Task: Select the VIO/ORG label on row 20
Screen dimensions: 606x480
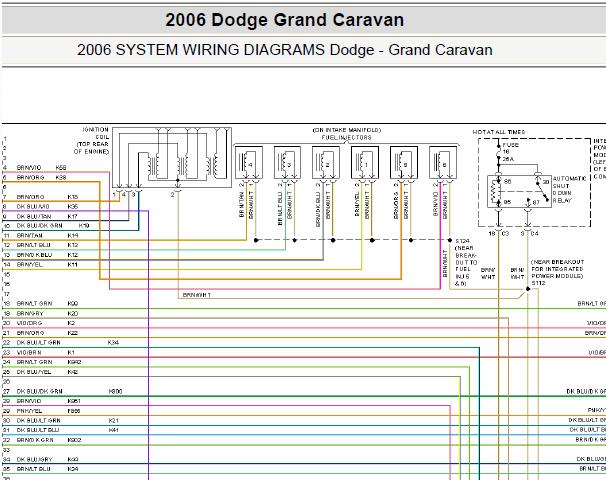Action: coord(29,323)
